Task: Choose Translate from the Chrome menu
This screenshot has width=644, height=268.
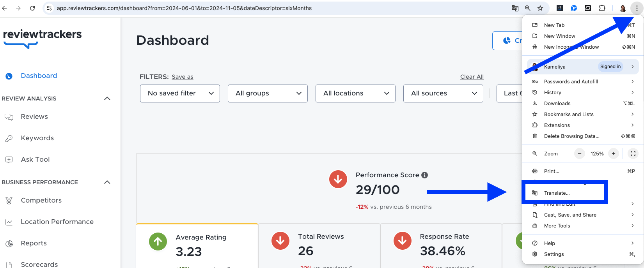Action: tap(583, 193)
